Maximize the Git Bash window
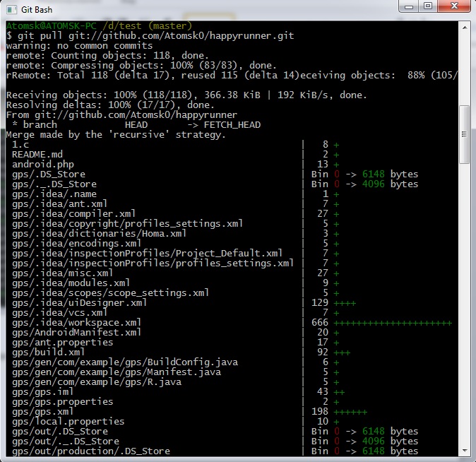 (x=428, y=6)
